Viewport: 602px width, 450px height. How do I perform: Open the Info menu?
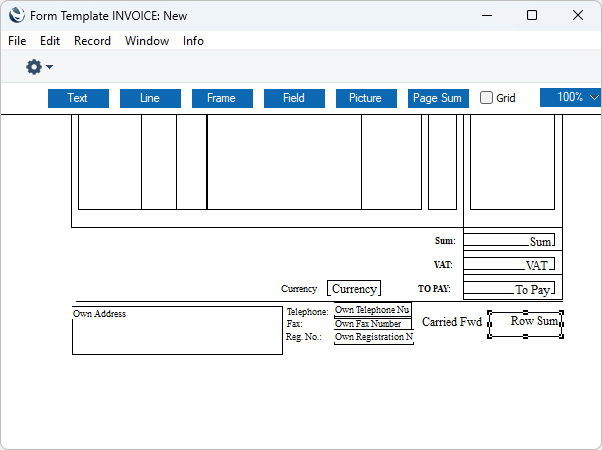[x=193, y=41]
